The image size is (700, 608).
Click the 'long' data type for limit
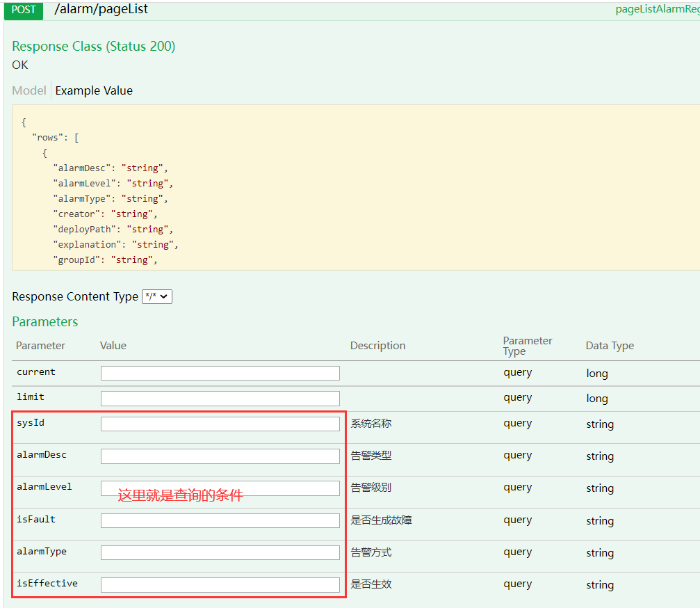coord(597,399)
